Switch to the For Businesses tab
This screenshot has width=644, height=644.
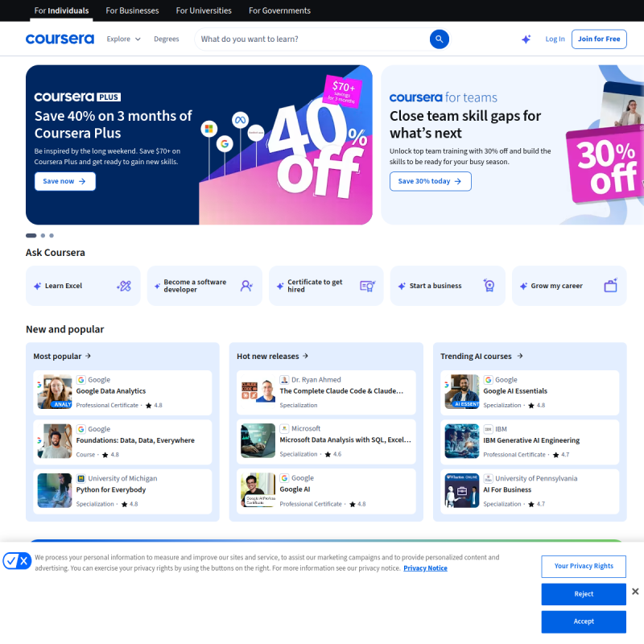(x=132, y=10)
